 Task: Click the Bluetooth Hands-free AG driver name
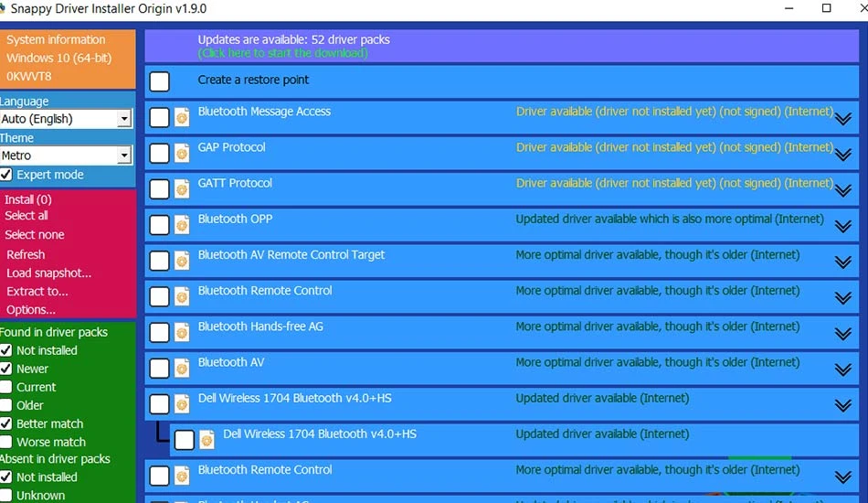tap(260, 326)
